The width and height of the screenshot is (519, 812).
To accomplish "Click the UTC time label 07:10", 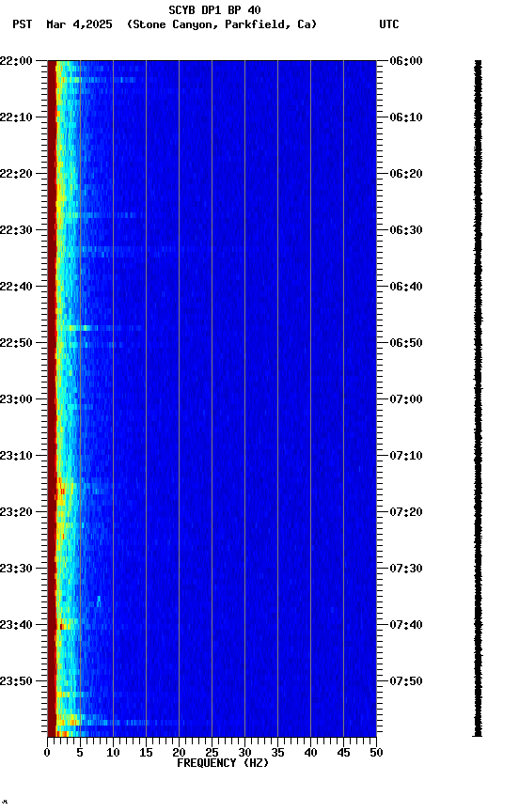I will pyautogui.click(x=406, y=456).
